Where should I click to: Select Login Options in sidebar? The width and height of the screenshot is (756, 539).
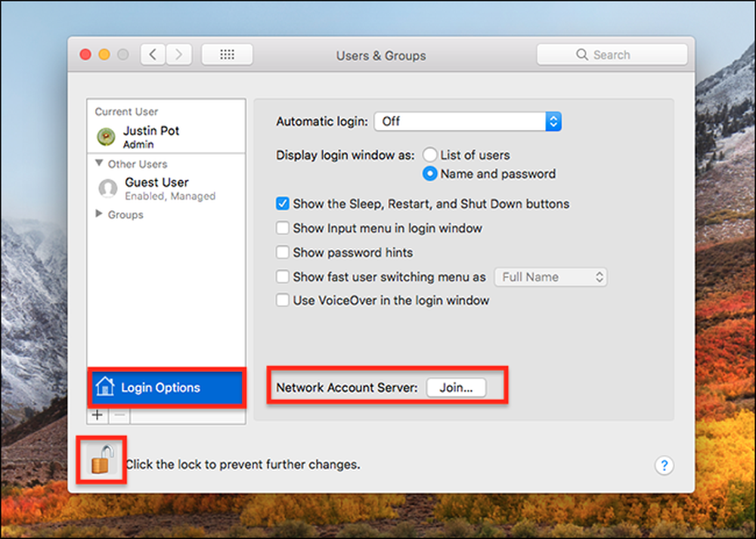(x=167, y=388)
